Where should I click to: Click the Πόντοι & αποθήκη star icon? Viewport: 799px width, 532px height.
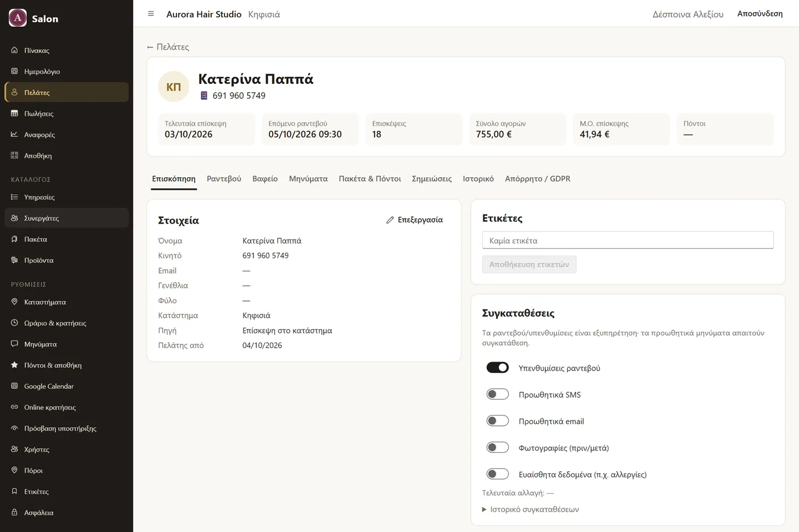15,366
